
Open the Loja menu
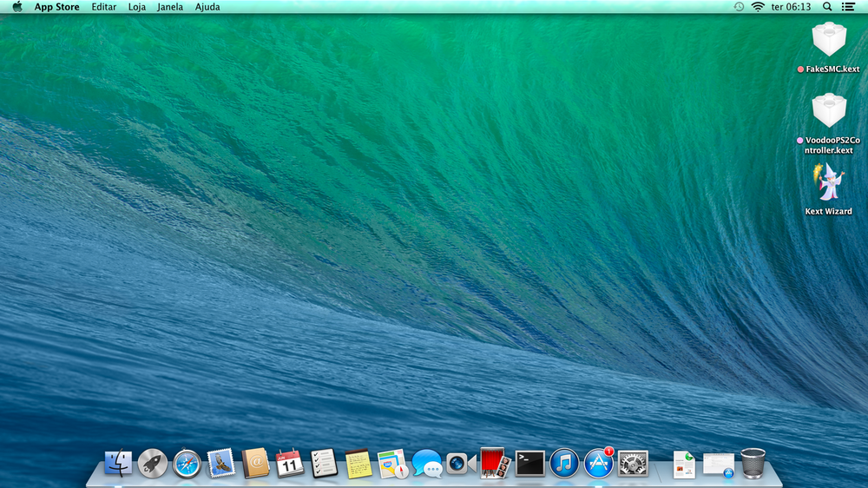coord(137,7)
